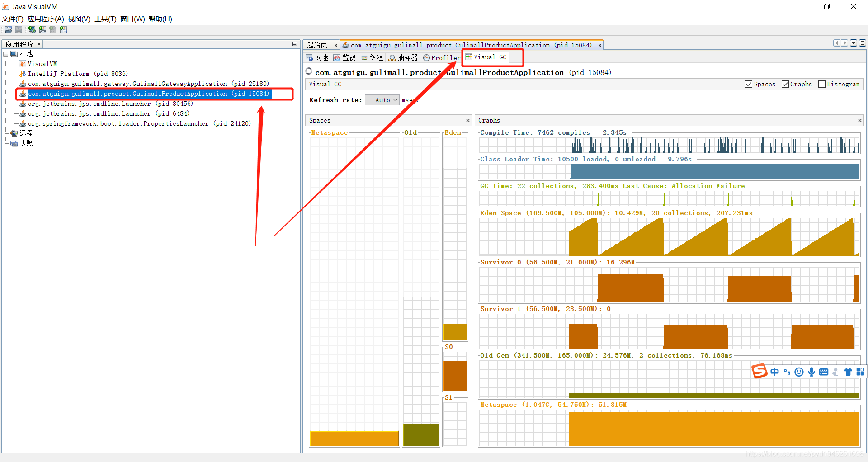Toggle punctuation mode icon in IME bar
The image size is (868, 462).
point(787,372)
